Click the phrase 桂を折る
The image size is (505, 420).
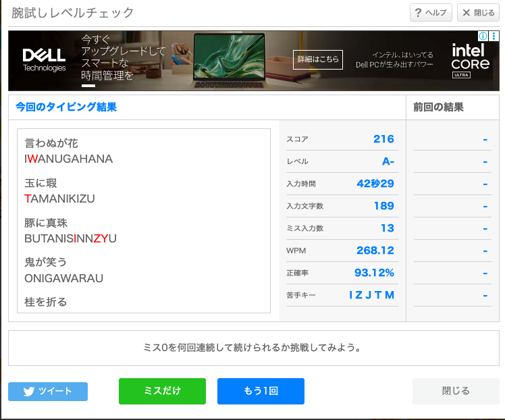click(46, 302)
